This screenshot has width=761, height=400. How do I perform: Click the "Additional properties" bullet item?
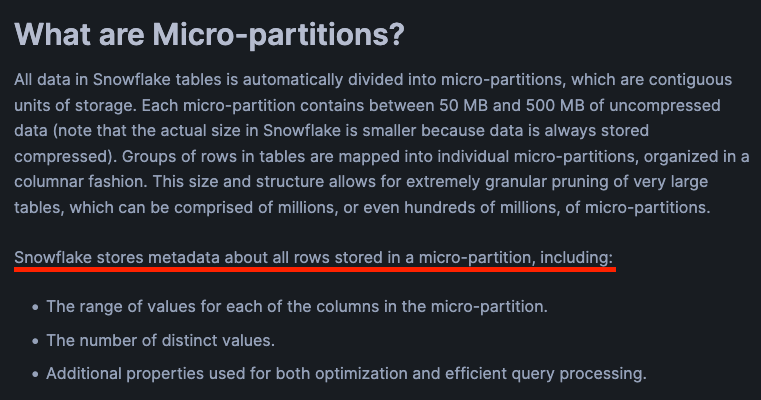(x=346, y=374)
